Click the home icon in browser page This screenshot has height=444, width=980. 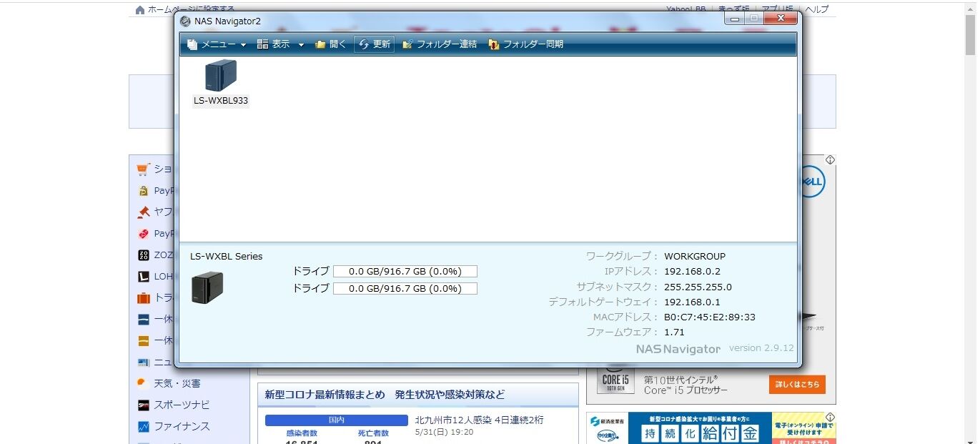tap(140, 9)
